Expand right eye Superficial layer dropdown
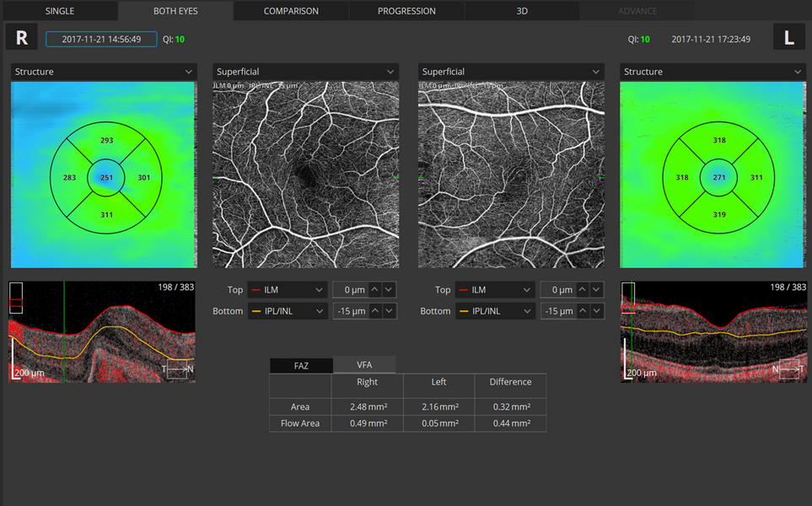812x506 pixels. tap(305, 72)
